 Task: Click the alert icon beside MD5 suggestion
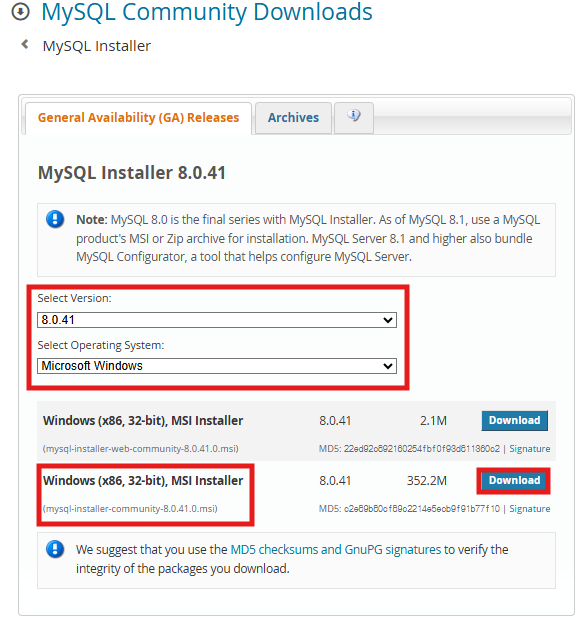pyautogui.click(x=55, y=549)
